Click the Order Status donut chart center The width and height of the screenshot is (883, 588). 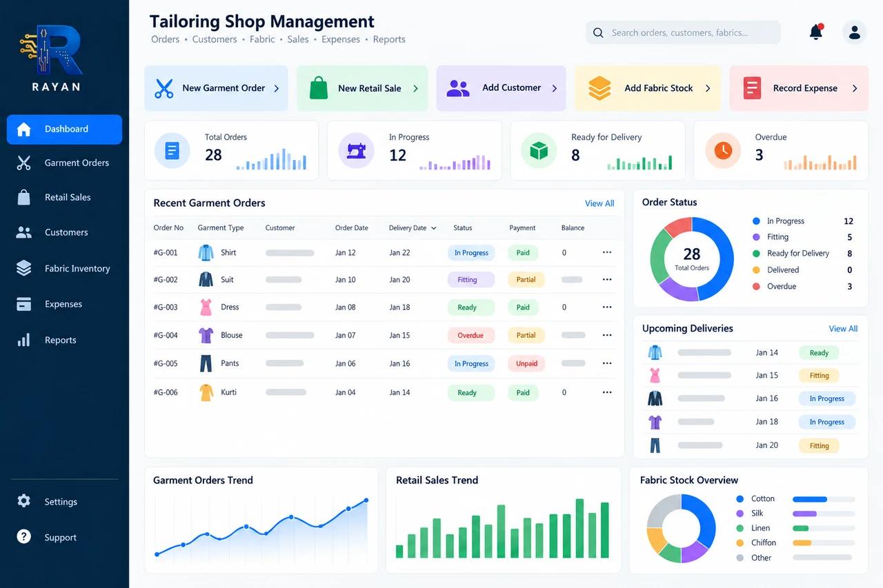(x=691, y=258)
